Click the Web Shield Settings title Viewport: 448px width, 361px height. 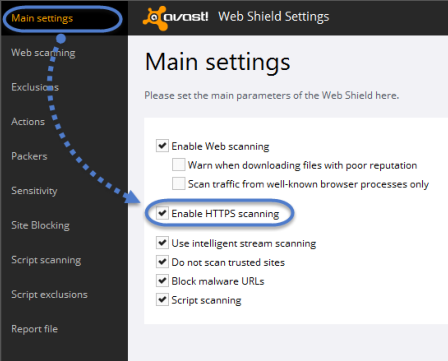[x=274, y=17]
